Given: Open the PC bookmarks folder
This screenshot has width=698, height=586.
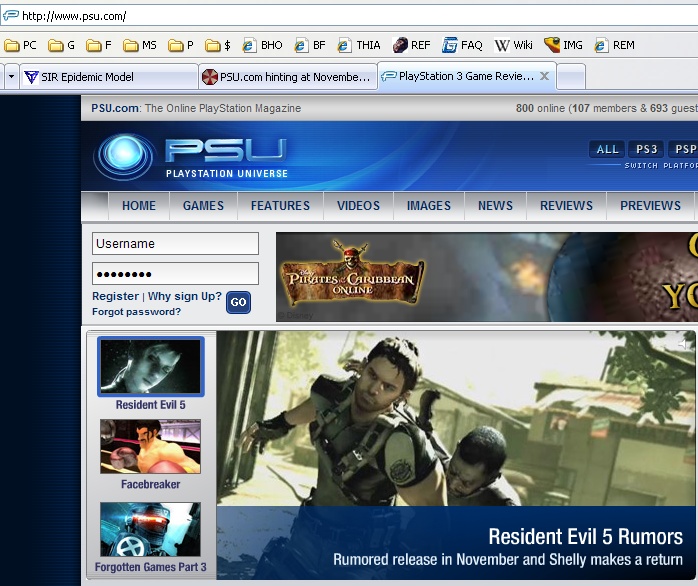Looking at the screenshot, I should [21, 45].
